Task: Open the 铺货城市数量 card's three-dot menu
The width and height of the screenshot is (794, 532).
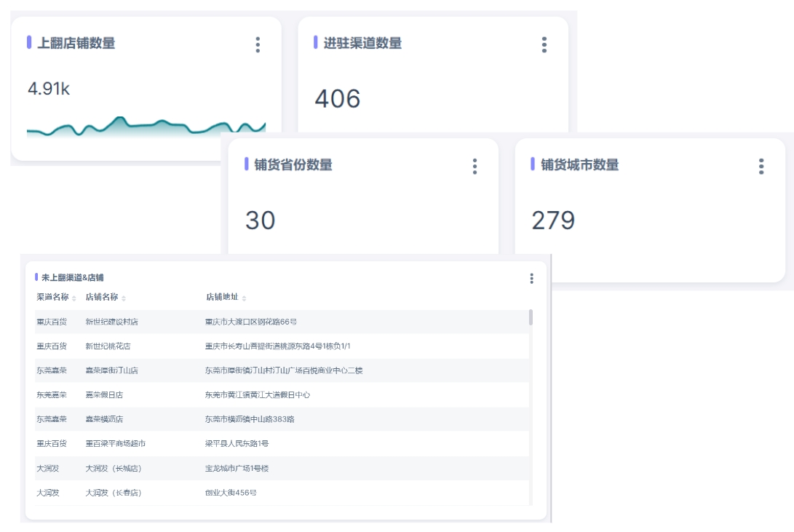Action: coord(761,167)
